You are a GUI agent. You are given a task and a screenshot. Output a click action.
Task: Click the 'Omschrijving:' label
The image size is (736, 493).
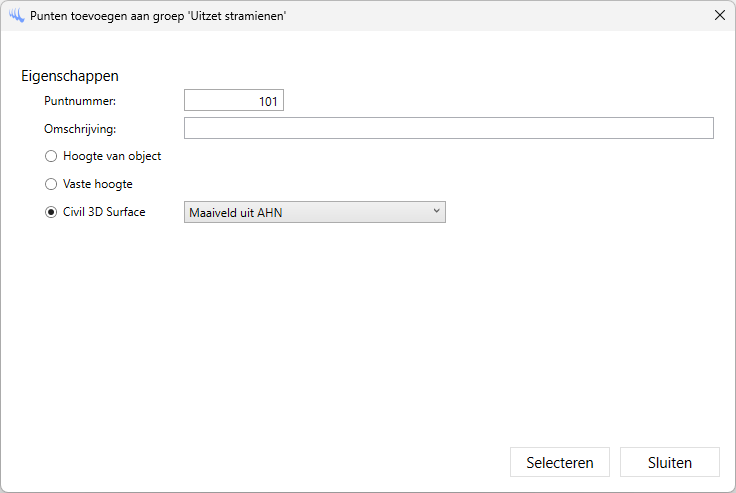80,128
